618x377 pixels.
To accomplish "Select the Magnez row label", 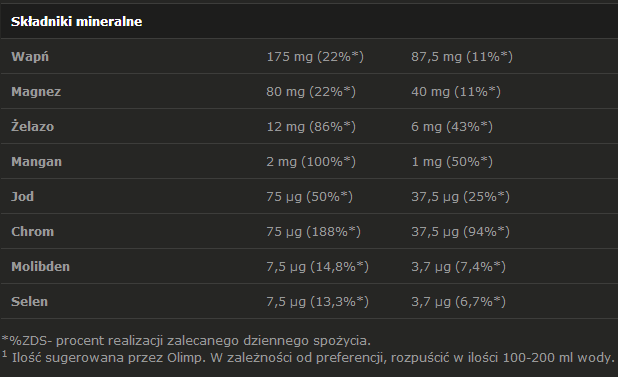I will [x=36, y=92].
